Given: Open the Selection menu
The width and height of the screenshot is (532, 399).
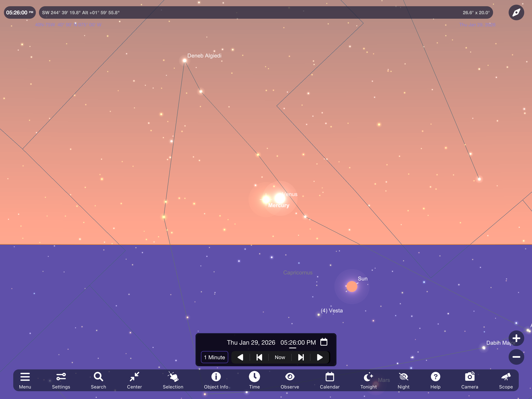Looking at the screenshot, I should click(173, 380).
